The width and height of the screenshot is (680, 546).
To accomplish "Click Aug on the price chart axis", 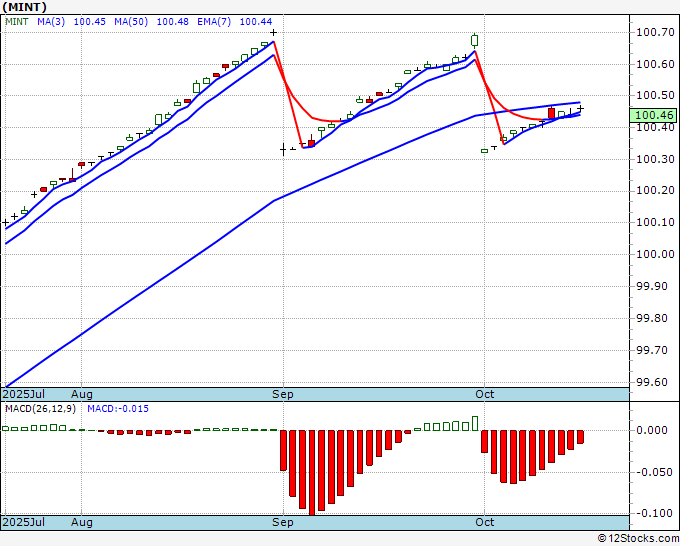I will [82, 394].
